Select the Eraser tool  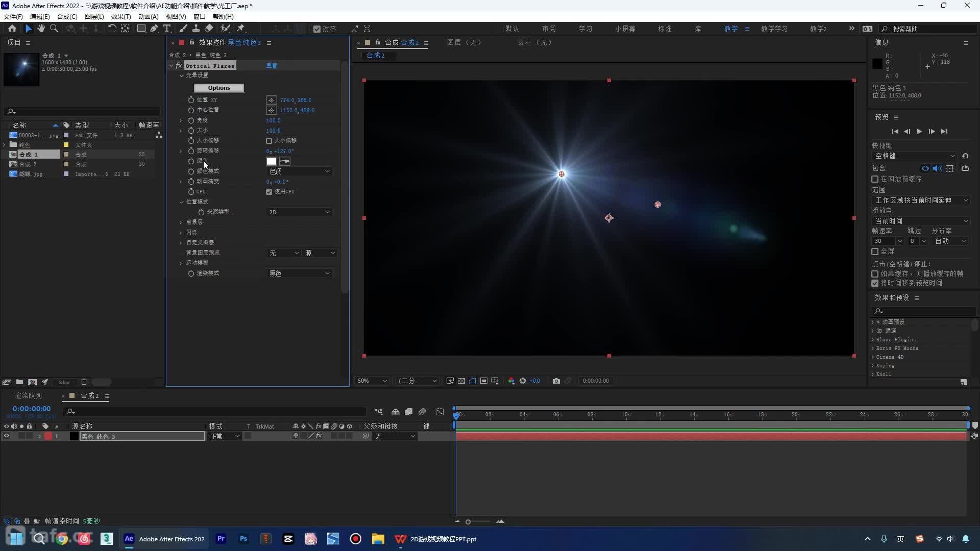[x=209, y=29]
